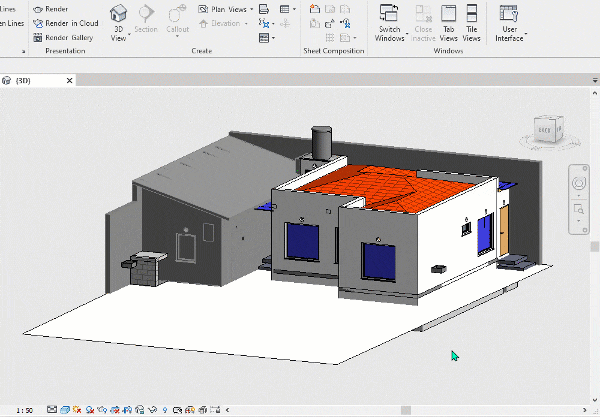Toggle Highlight Displacement Sets
Viewport: 600px width, 417px height.
(x=203, y=410)
